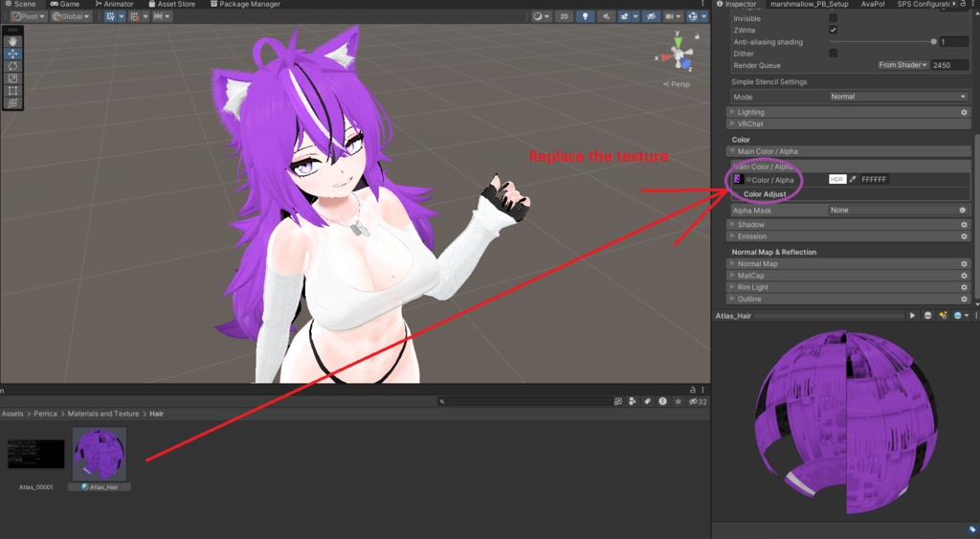
Task: Open Normal Map gear settings
Action: click(964, 264)
